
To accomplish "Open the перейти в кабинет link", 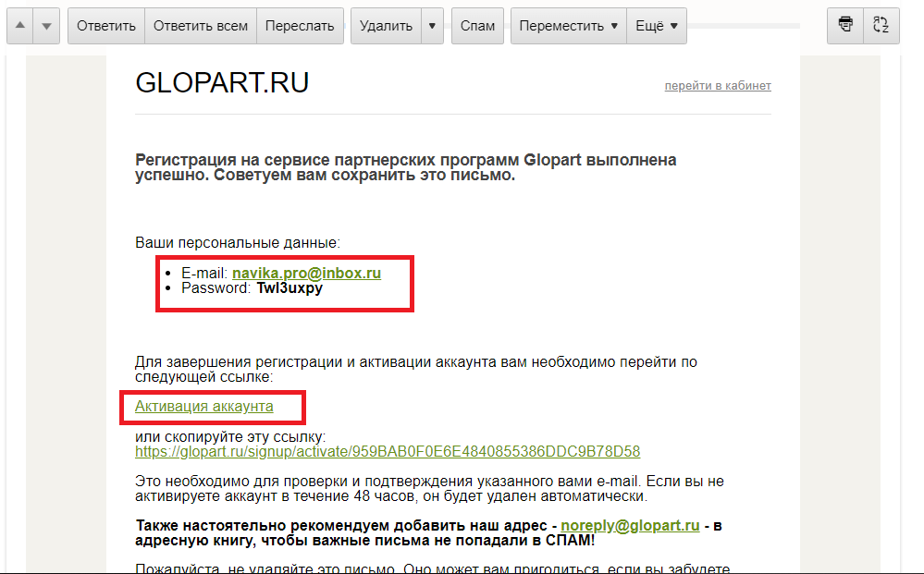I will 717,86.
